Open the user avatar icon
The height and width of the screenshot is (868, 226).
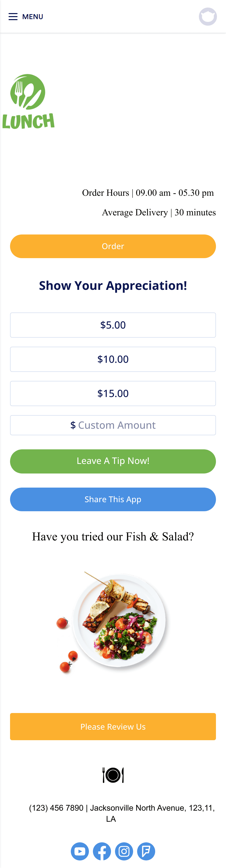[208, 17]
